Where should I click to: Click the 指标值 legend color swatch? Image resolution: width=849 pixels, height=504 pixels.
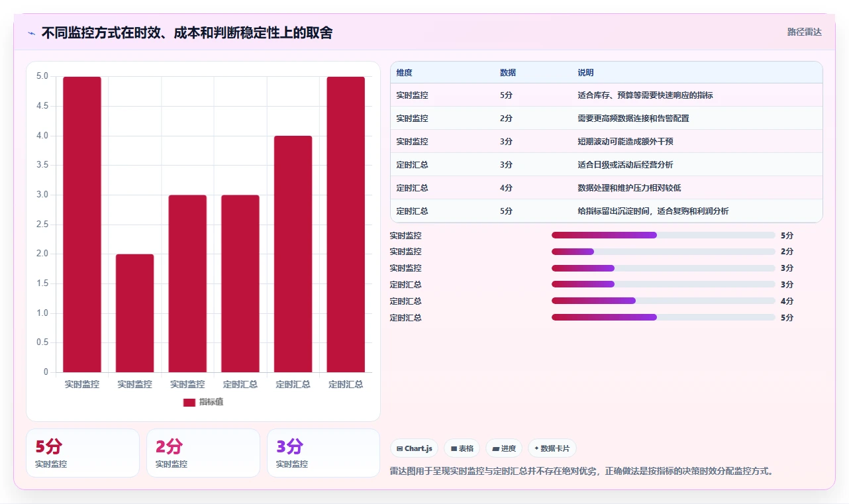coord(189,402)
